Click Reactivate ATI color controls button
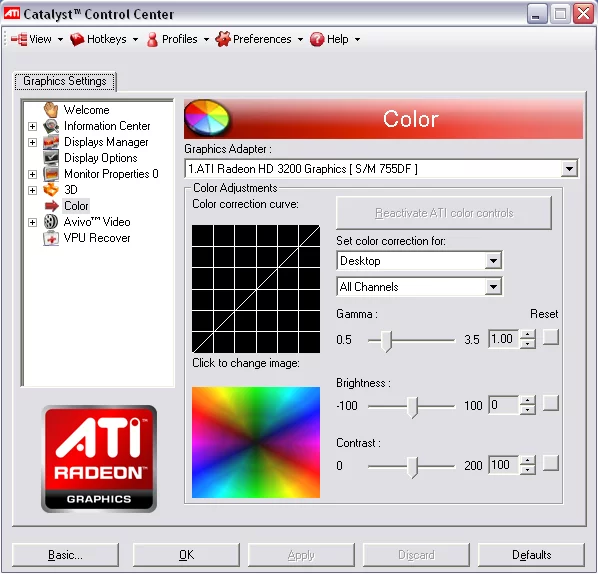This screenshot has width=598, height=574. click(444, 213)
